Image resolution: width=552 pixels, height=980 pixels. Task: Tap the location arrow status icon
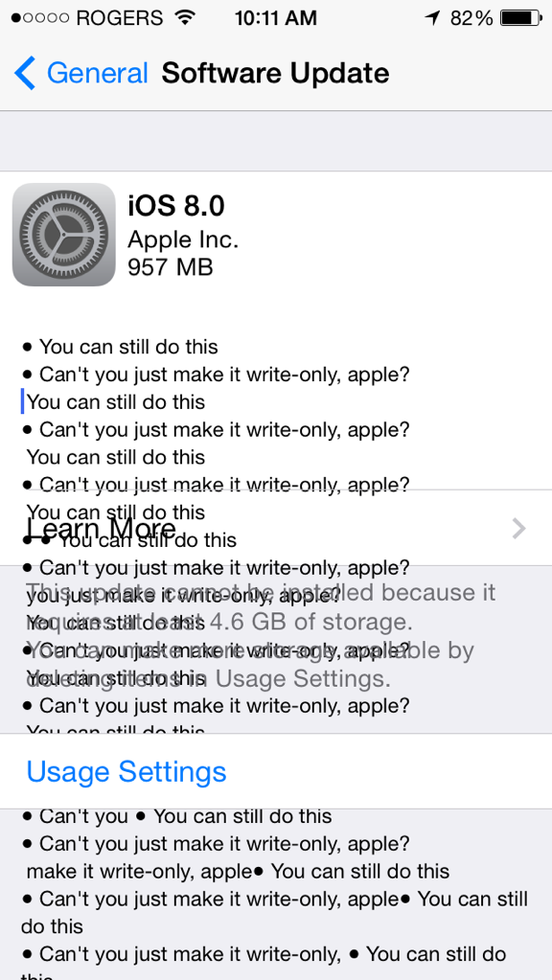(x=432, y=18)
